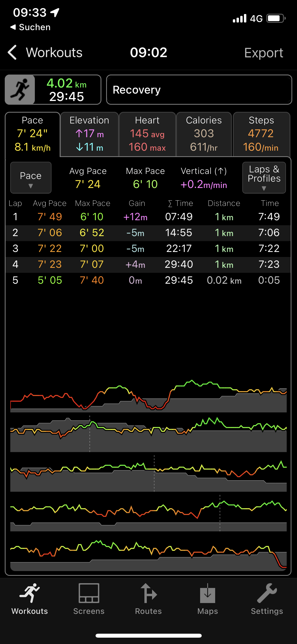Open the Laps & Profiles dropdown
This screenshot has width=297, height=644.
pyautogui.click(x=264, y=178)
